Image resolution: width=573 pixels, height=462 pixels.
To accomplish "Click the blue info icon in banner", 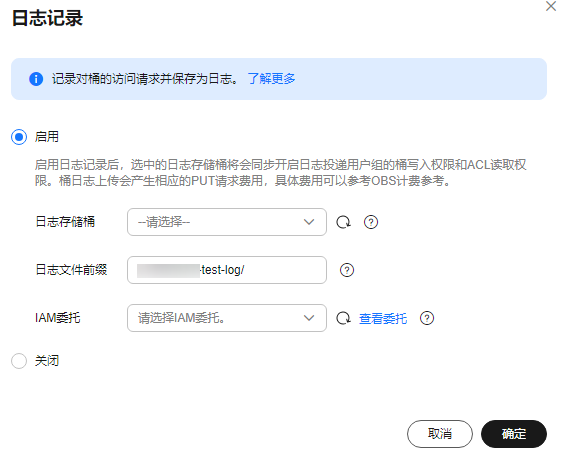I will click(36, 79).
